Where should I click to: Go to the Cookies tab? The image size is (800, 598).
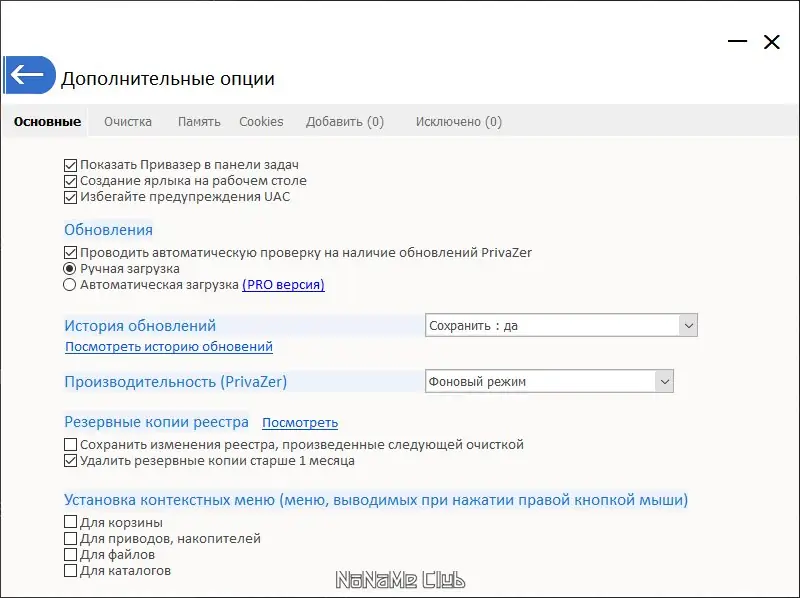point(261,122)
